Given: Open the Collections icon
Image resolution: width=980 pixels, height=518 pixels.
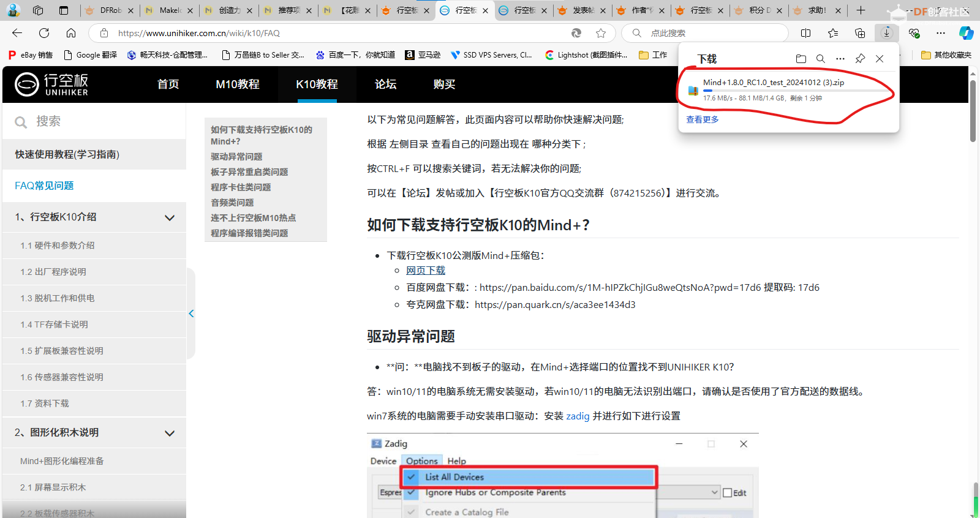Looking at the screenshot, I should tap(860, 33).
